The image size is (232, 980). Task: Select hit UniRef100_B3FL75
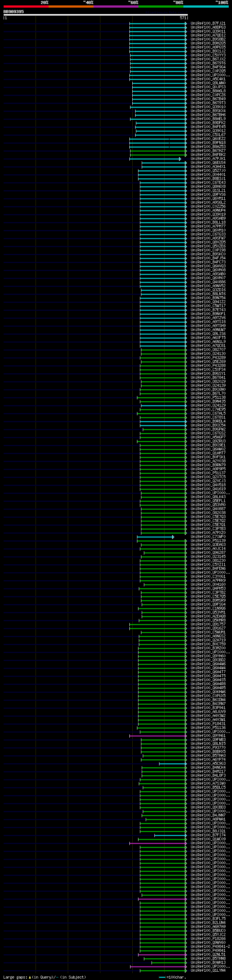(208, 919)
